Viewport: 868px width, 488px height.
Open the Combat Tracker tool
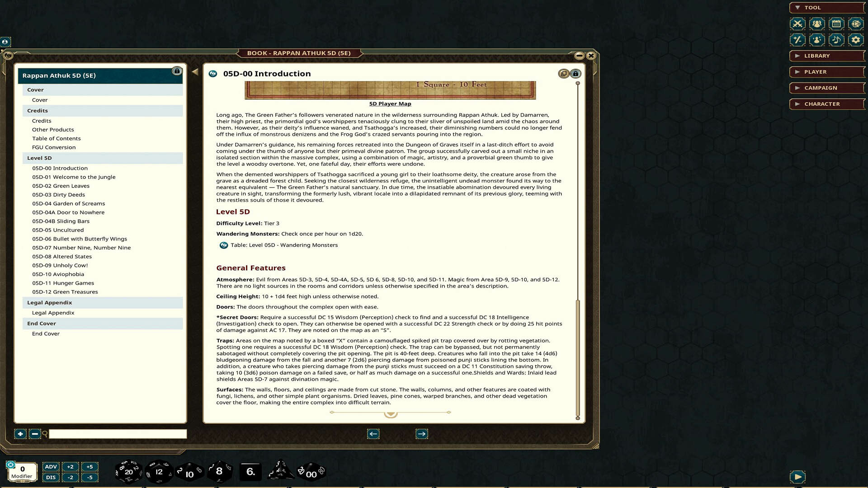point(797,24)
